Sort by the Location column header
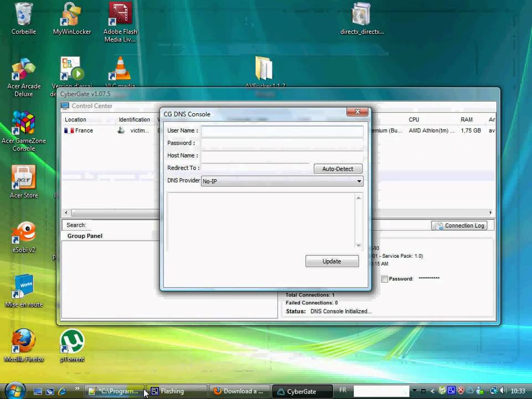 click(75, 120)
